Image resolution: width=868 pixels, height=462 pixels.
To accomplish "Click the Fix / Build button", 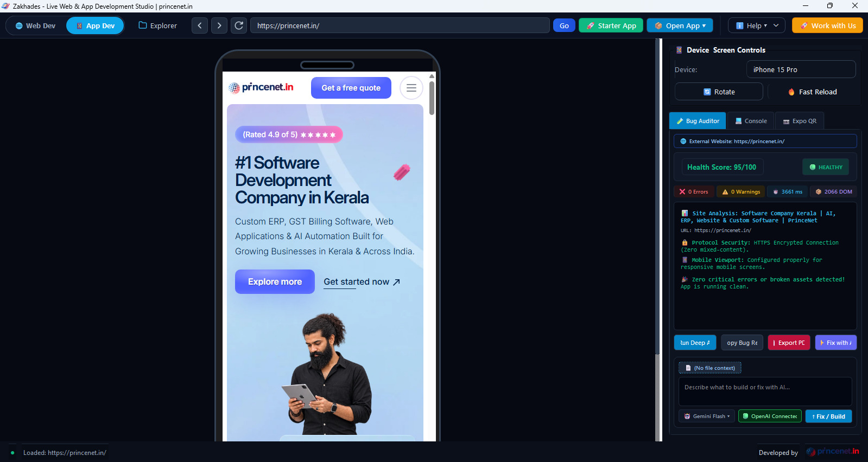I will 828,416.
